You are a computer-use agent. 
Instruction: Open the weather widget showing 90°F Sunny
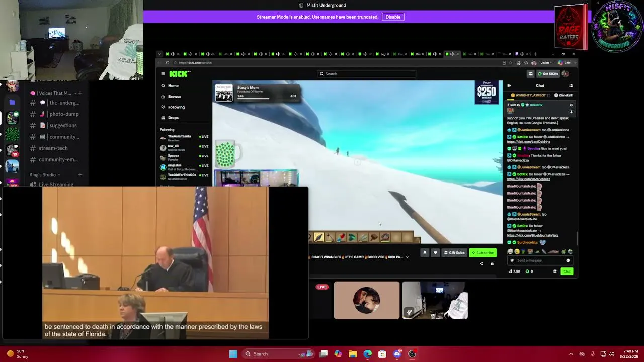click(x=18, y=354)
